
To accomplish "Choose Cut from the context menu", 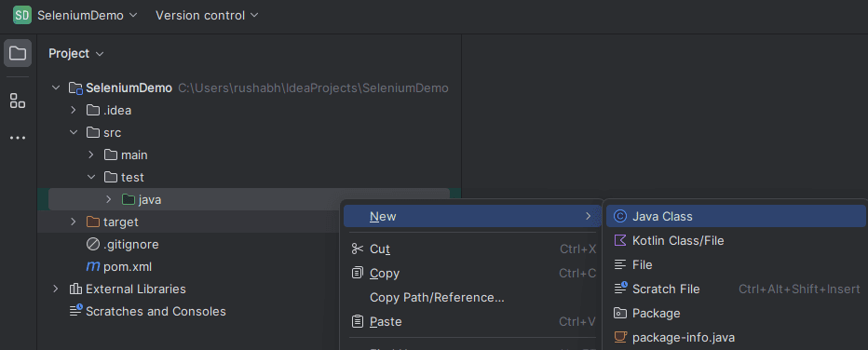I will [471, 249].
